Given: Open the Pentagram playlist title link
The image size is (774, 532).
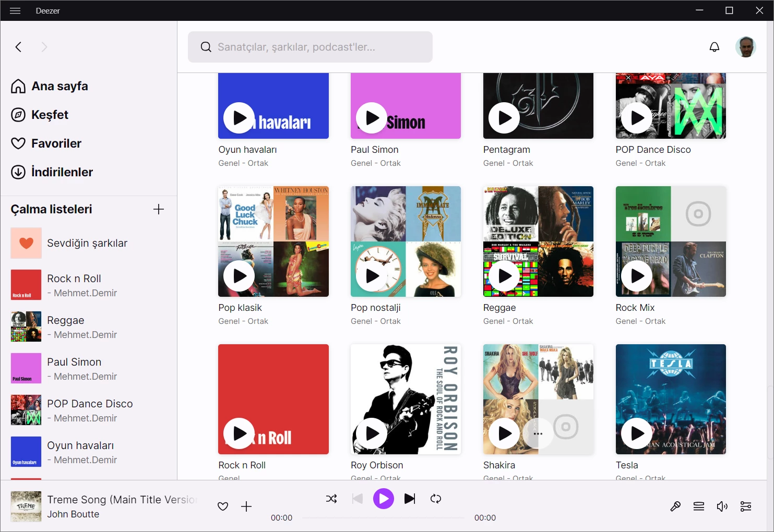Looking at the screenshot, I should click(506, 150).
